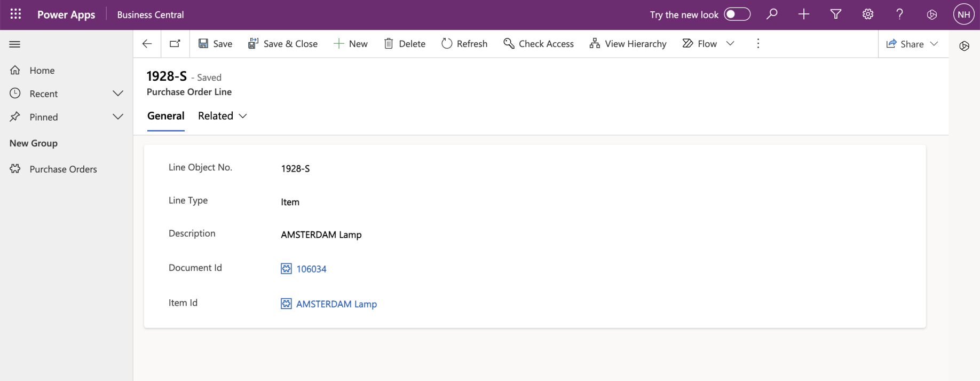The image size is (980, 381).
Task: Create a New record
Action: coord(351,44)
